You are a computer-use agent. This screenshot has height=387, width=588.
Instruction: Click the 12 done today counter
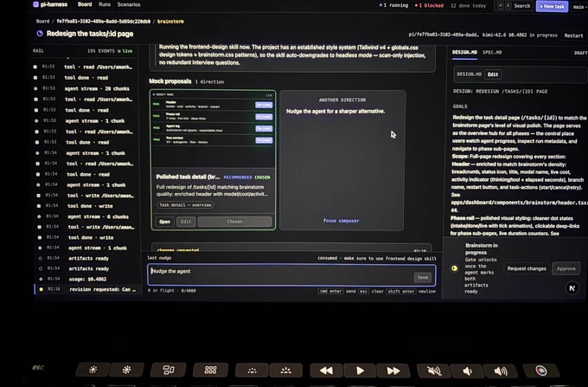tap(468, 6)
